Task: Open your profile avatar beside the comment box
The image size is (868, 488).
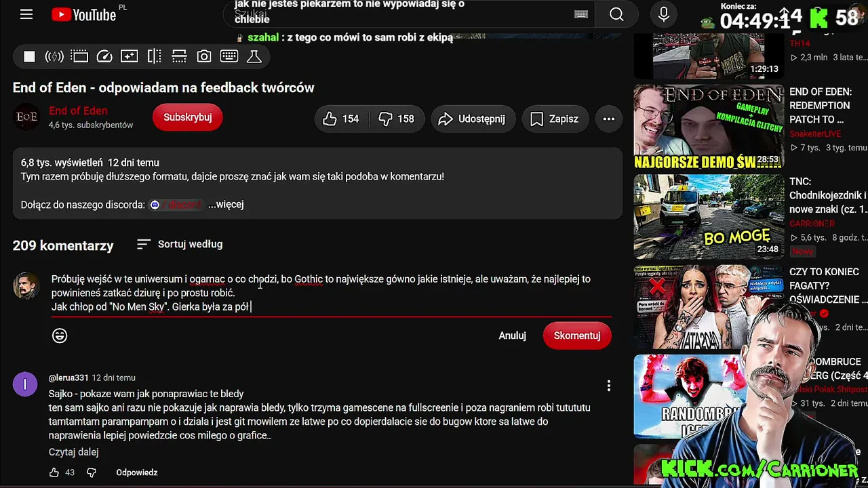Action: [x=26, y=286]
